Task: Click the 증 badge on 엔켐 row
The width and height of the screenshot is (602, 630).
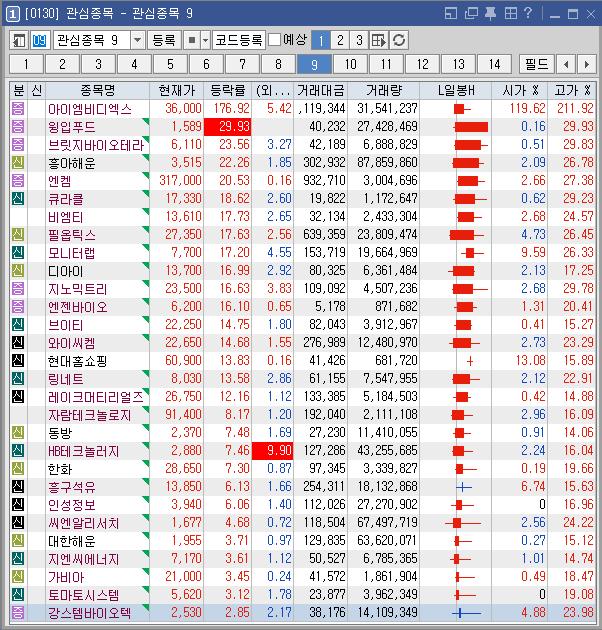Action: pos(18,181)
